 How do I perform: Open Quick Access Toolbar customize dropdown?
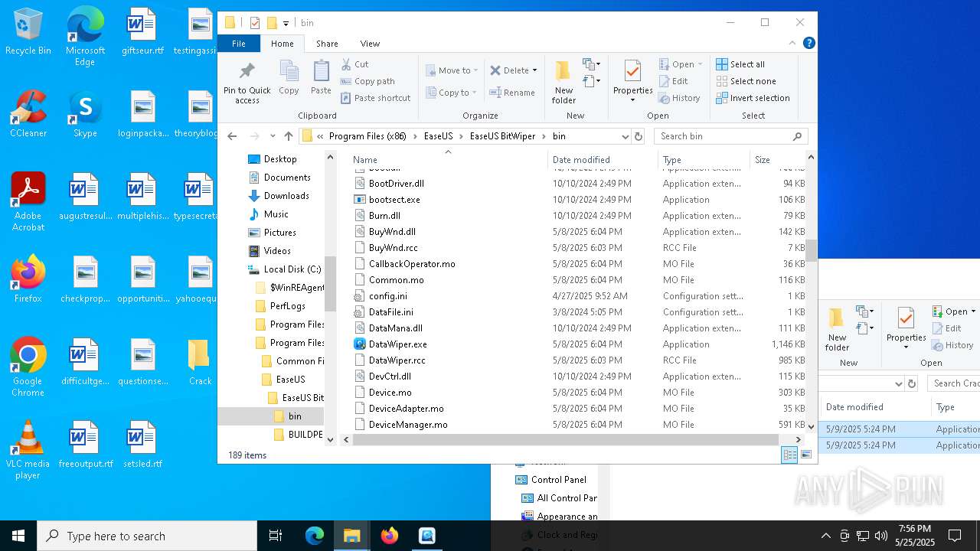pyautogui.click(x=286, y=23)
